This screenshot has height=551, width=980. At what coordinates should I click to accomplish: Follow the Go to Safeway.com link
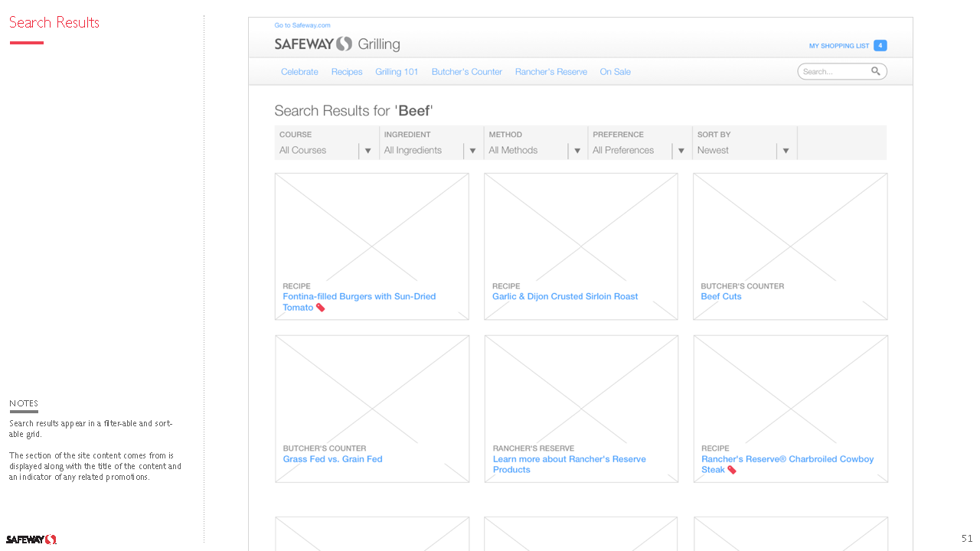tap(302, 25)
